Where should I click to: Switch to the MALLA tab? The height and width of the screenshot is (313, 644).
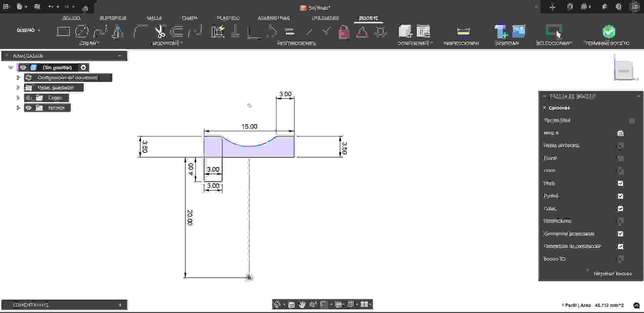pos(154,18)
